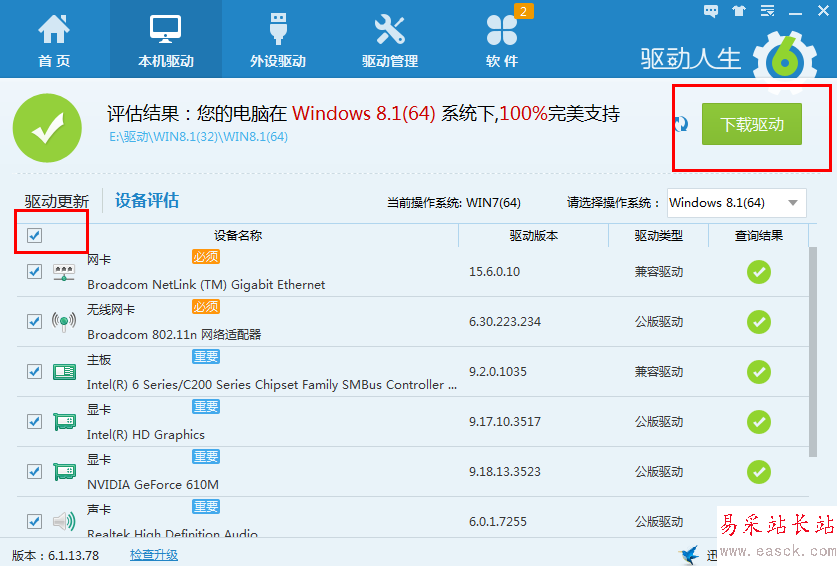Toggle the select-all checkbox in header
Screen dimensions: 837x566
coord(35,235)
